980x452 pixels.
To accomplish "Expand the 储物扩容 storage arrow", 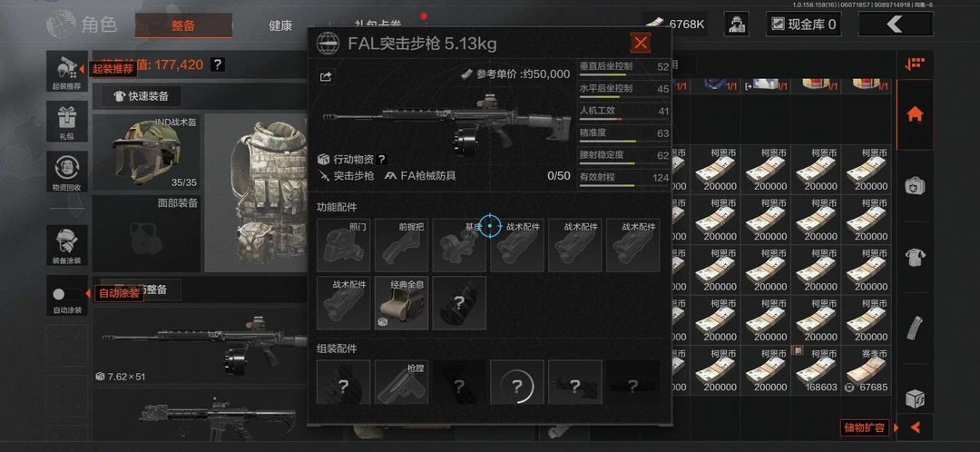I will click(x=915, y=427).
